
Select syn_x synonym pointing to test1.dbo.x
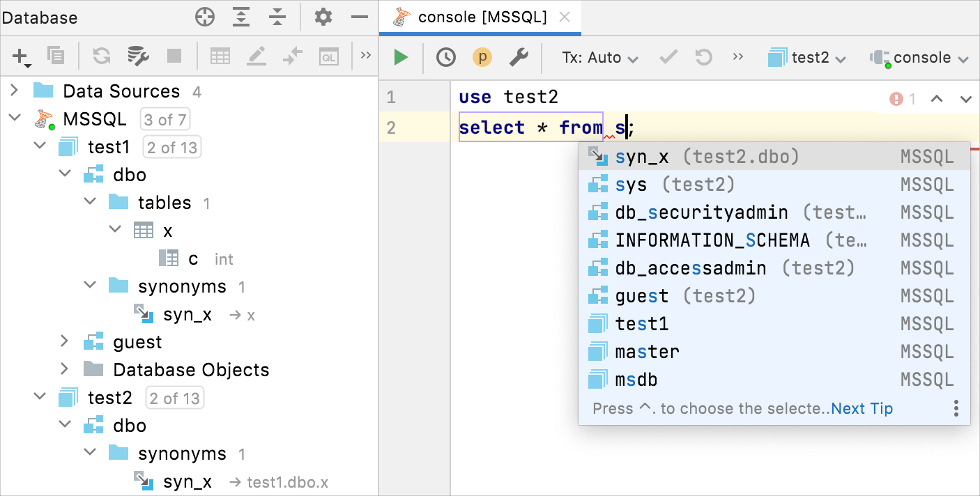pos(231,481)
